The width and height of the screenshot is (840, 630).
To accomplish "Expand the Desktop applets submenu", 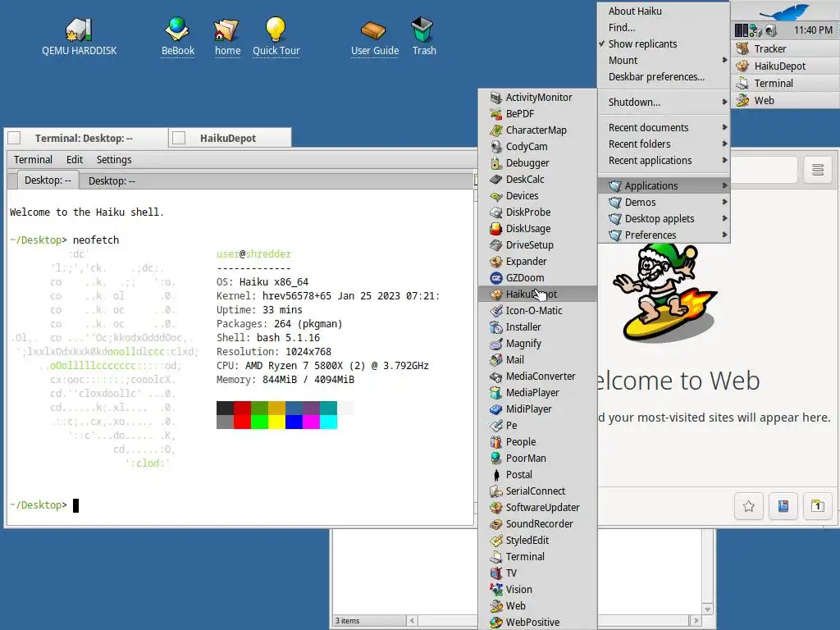I will [664, 218].
